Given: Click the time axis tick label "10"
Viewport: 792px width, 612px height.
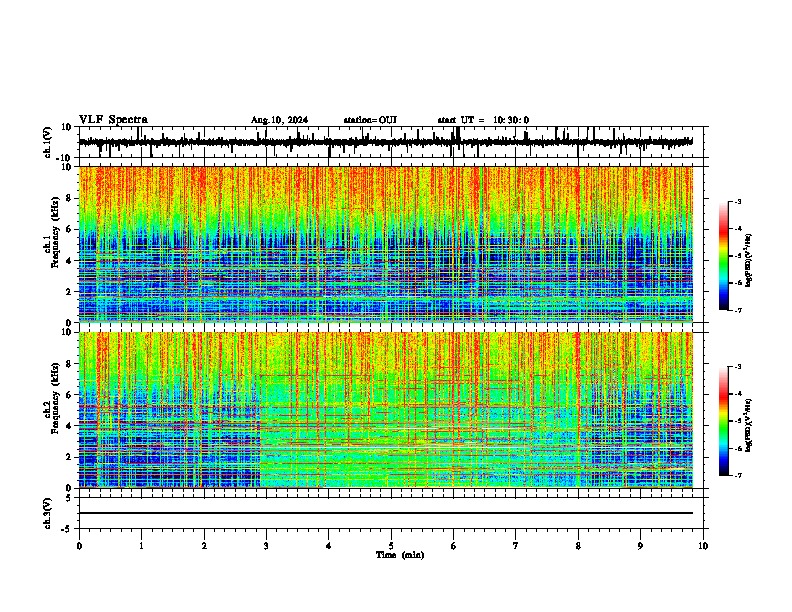Looking at the screenshot, I should point(703,546).
